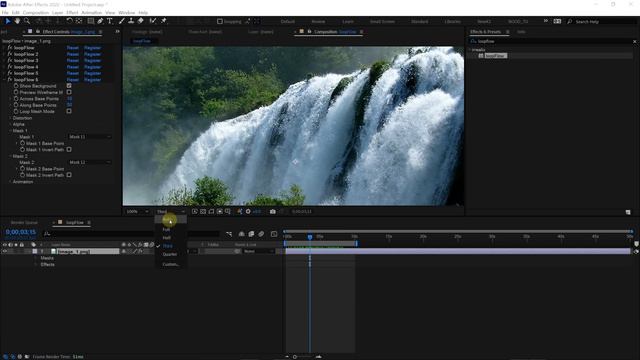
Task: Select the Puppet Pin tool
Action: 164,21
